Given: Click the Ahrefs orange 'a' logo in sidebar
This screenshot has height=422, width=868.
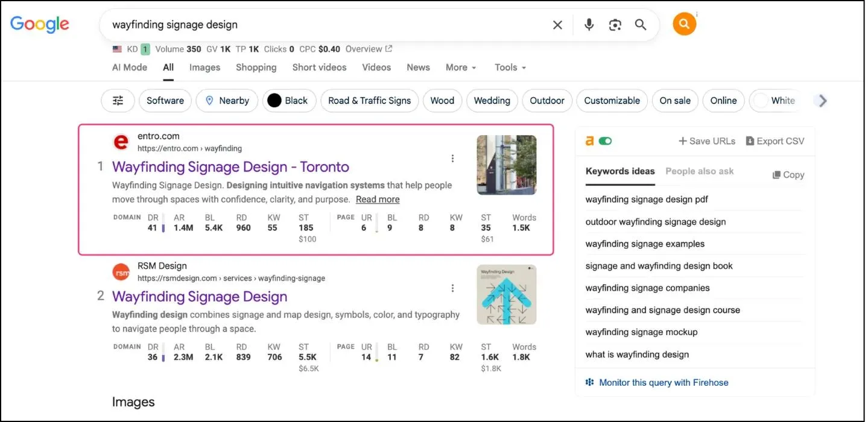Looking at the screenshot, I should pyautogui.click(x=589, y=140).
